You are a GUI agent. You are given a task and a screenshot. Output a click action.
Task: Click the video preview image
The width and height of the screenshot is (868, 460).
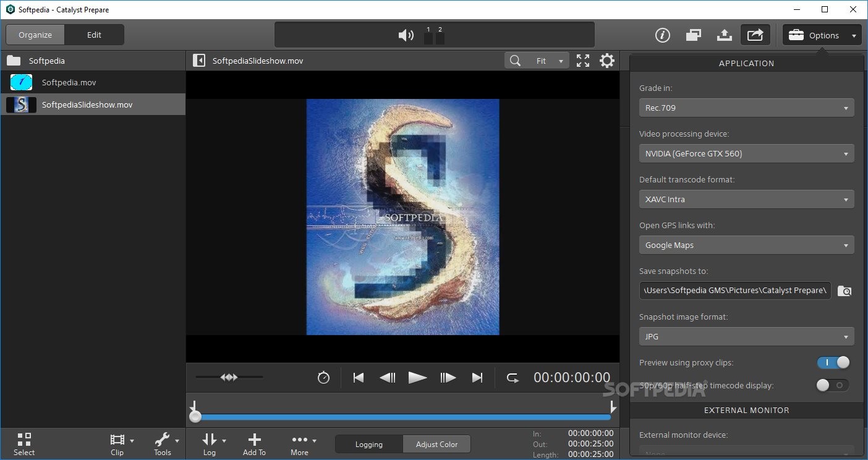(402, 217)
